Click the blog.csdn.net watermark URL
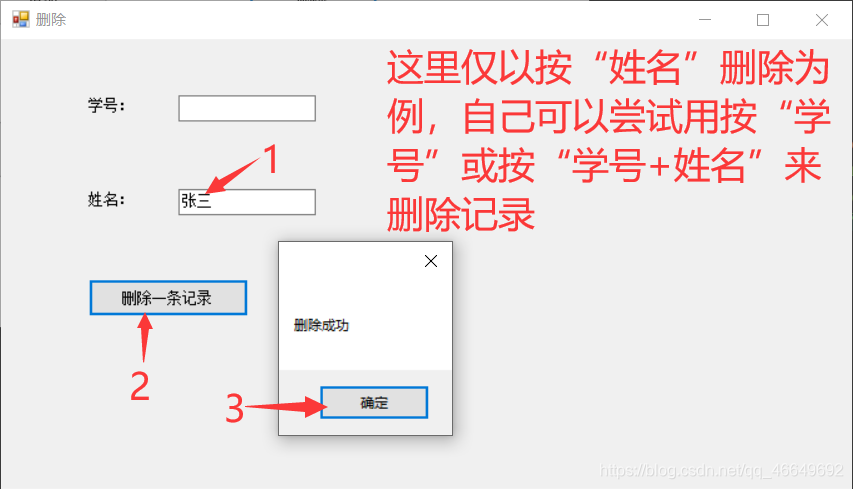This screenshot has height=489, width=853. pyautogui.click(x=721, y=470)
